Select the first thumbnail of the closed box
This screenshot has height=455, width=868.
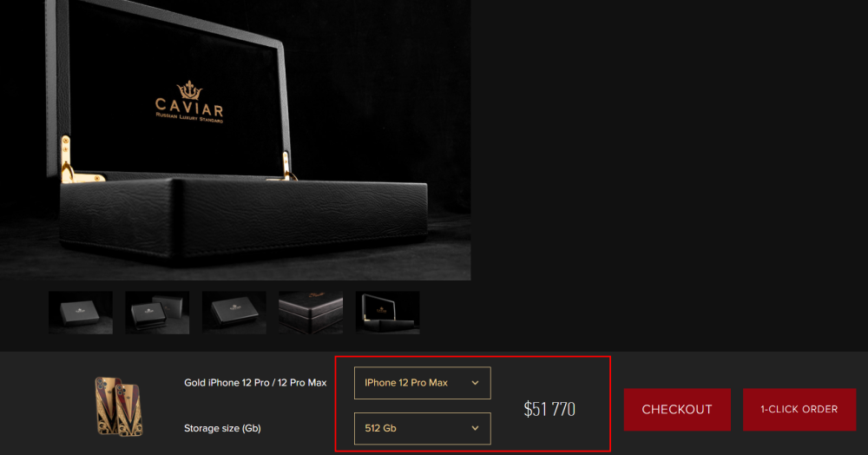coord(81,313)
